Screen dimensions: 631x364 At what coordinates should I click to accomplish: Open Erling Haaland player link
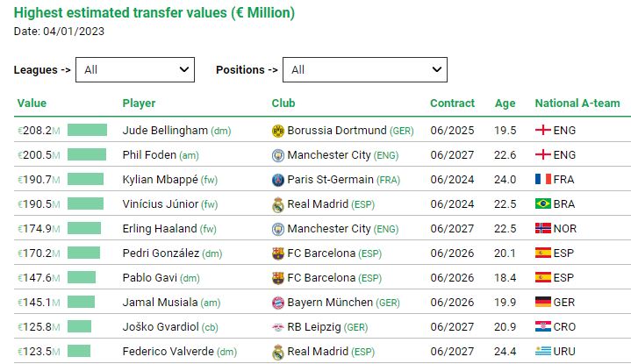[x=160, y=229]
